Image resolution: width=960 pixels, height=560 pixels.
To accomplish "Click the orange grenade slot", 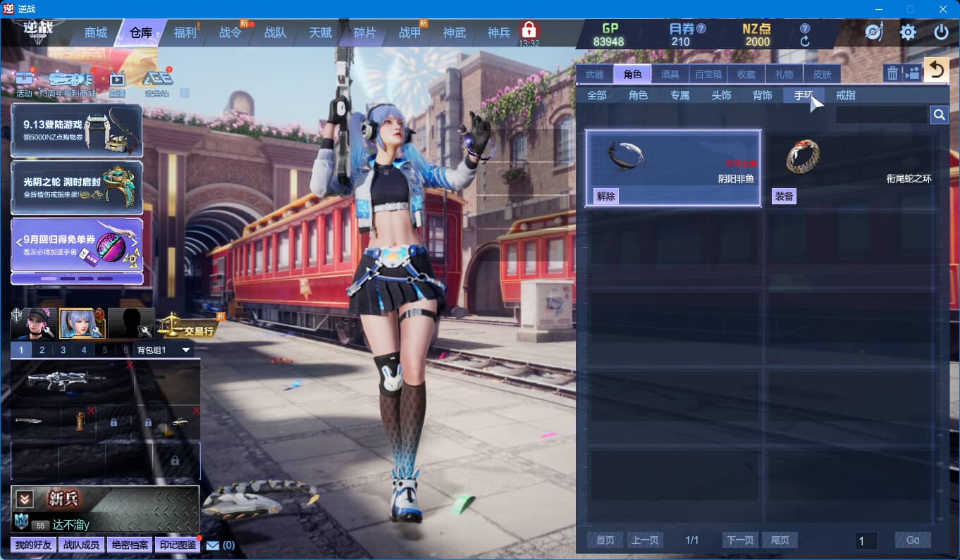I will 79,422.
